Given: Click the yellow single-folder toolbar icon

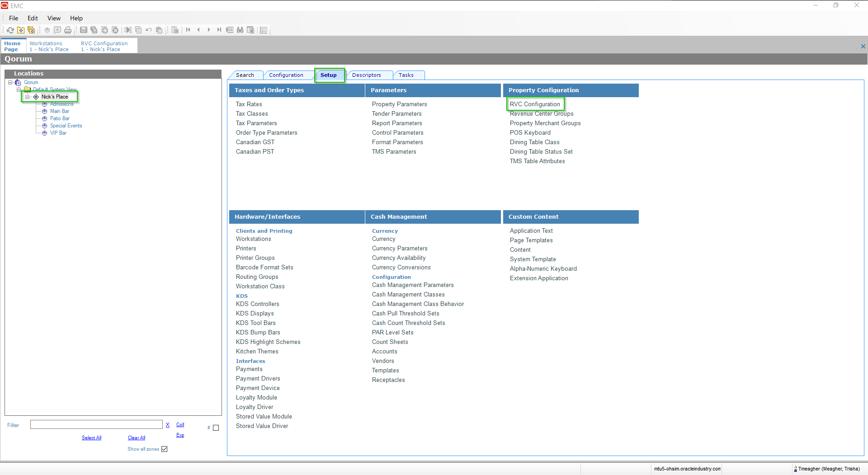Looking at the screenshot, I should (21, 30).
